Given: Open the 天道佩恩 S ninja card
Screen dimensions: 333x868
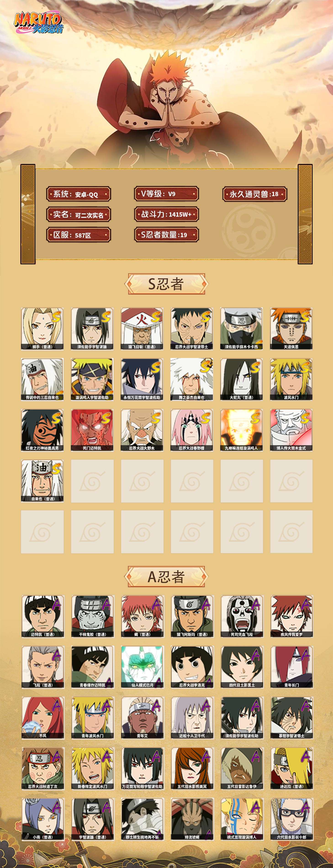Looking at the screenshot, I should (291, 329).
